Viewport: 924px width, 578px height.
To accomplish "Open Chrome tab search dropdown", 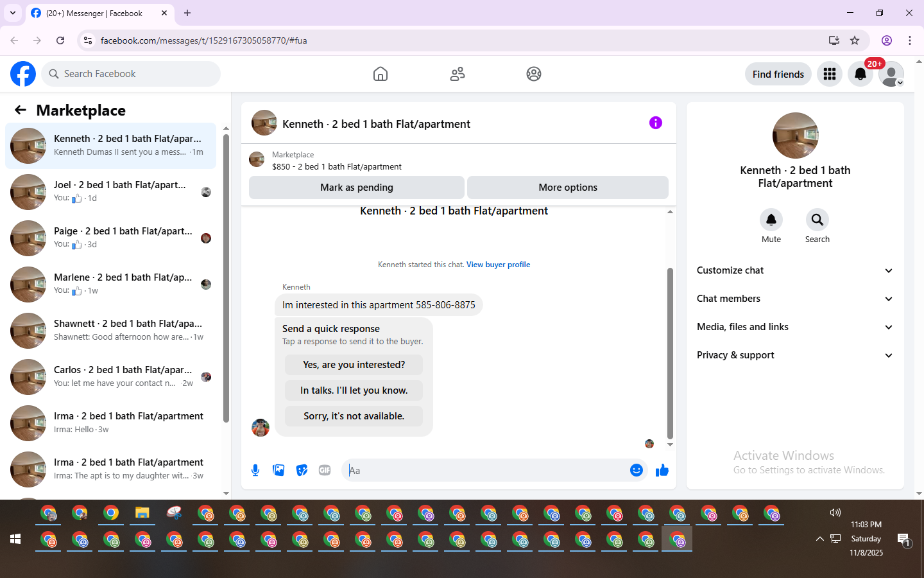I will tap(13, 13).
